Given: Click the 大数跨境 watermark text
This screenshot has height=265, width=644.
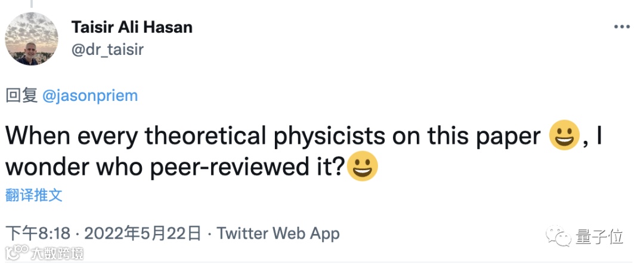Looking at the screenshot, I should pyautogui.click(x=57, y=252).
